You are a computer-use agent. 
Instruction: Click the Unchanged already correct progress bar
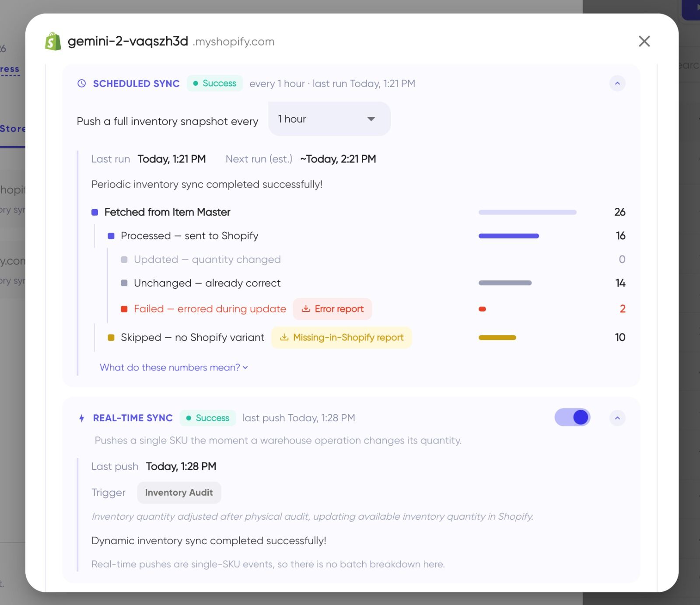pos(505,283)
